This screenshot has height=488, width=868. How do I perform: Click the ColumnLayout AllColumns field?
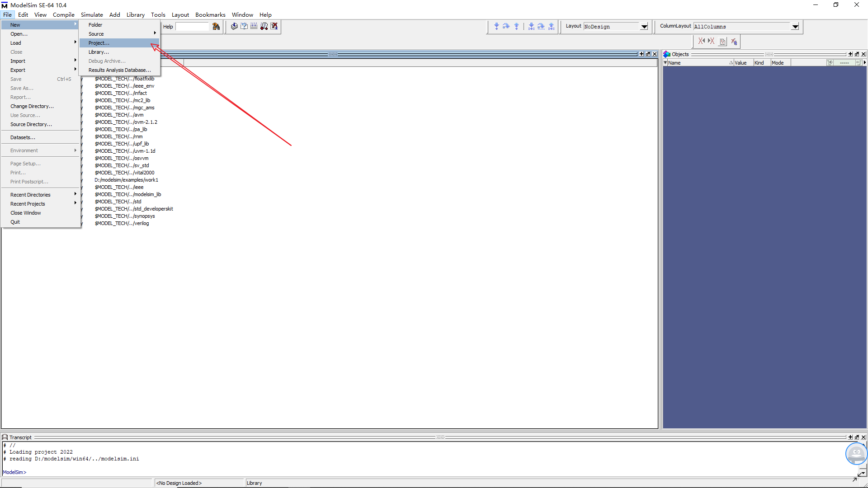click(x=741, y=27)
